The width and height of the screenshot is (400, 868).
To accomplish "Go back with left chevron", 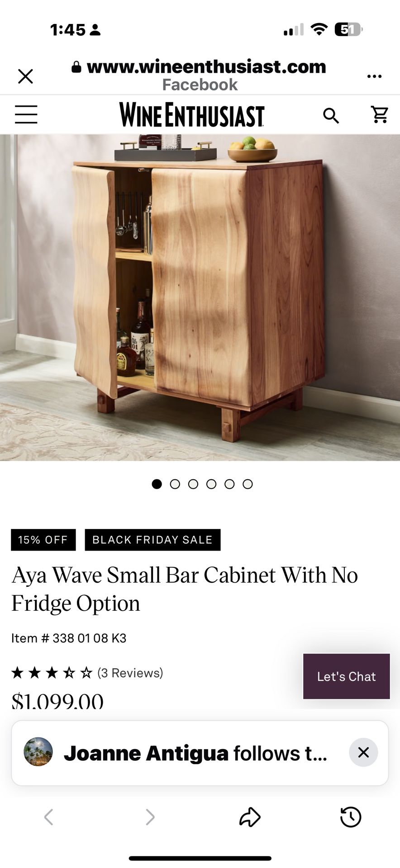I will coord(49,817).
